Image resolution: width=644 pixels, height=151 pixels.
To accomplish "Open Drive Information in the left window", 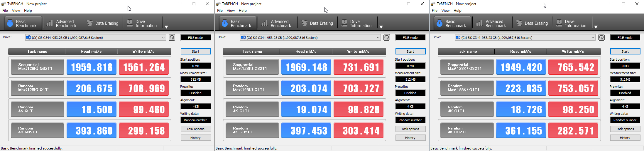I will coord(142,24).
